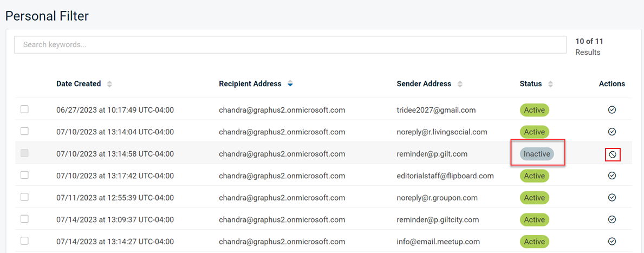This screenshot has width=644, height=253.
Task: Click the action icon for noreply@r.groupon.com row
Action: coord(612,198)
